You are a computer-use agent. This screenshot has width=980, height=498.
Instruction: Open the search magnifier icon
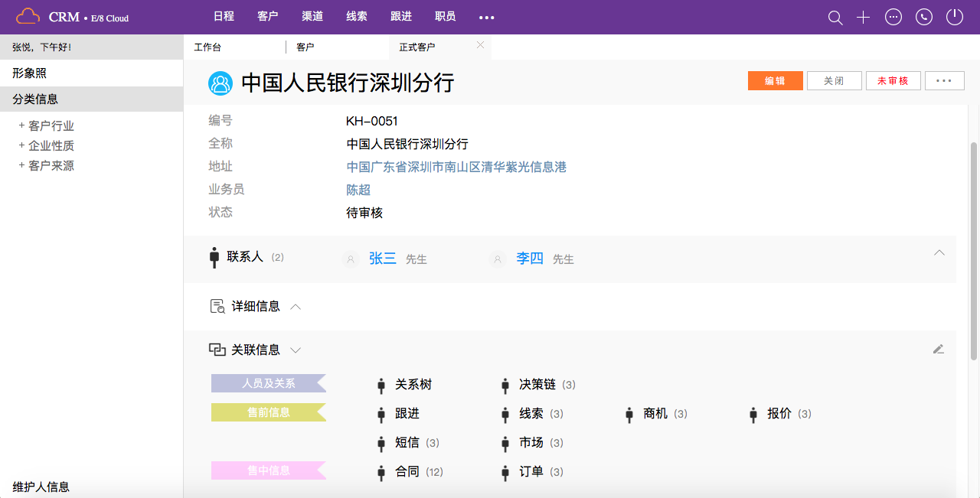(x=835, y=18)
